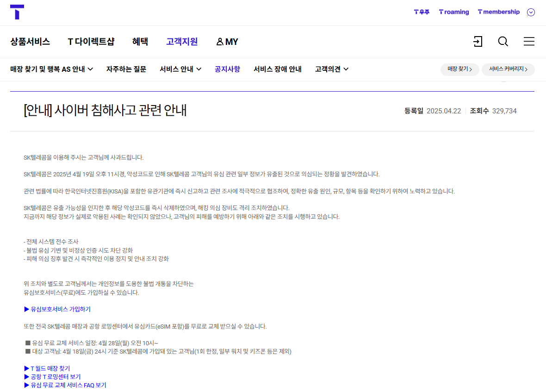Open 자주하는 질문 submenu

pyautogui.click(x=126, y=69)
